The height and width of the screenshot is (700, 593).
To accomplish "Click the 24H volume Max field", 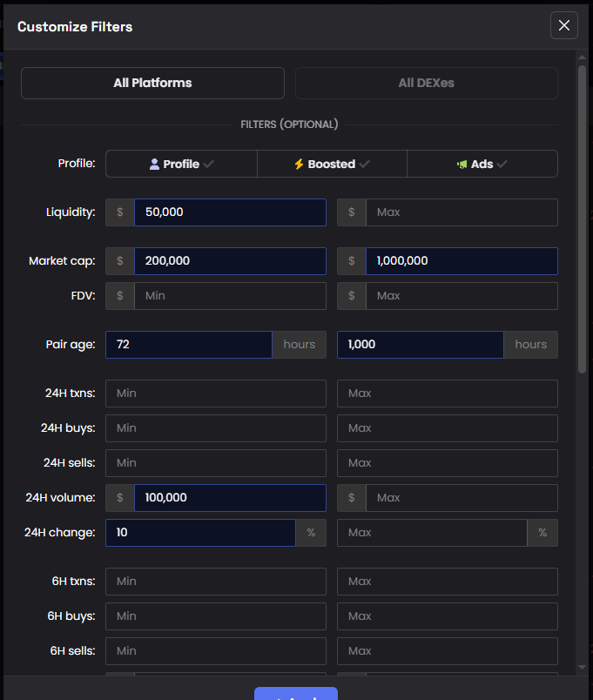I will [462, 498].
